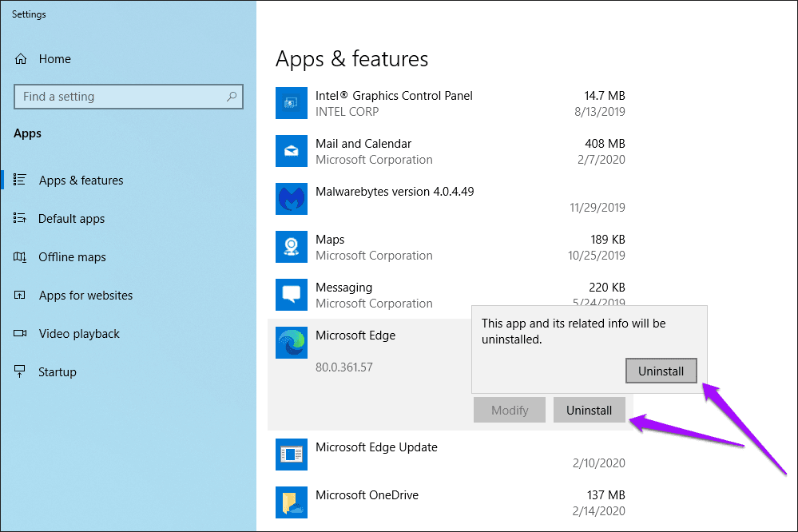This screenshot has height=532, width=798.
Task: Click the Apps for websites icon
Action: [x=19, y=295]
